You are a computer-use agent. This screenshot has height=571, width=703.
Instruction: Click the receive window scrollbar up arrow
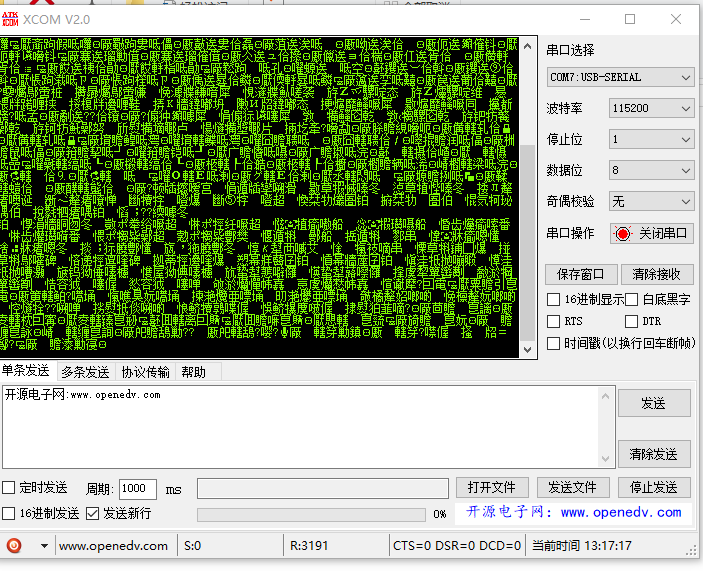click(528, 46)
